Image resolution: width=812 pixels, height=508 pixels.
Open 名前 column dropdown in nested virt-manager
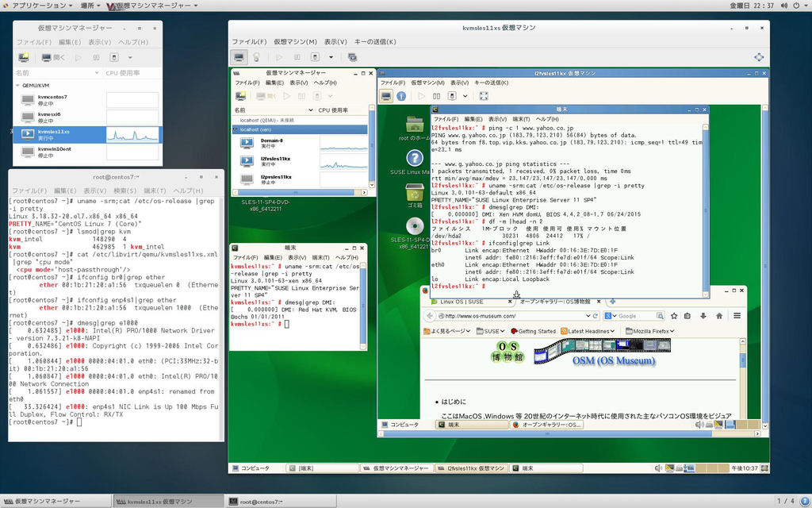tap(311, 110)
